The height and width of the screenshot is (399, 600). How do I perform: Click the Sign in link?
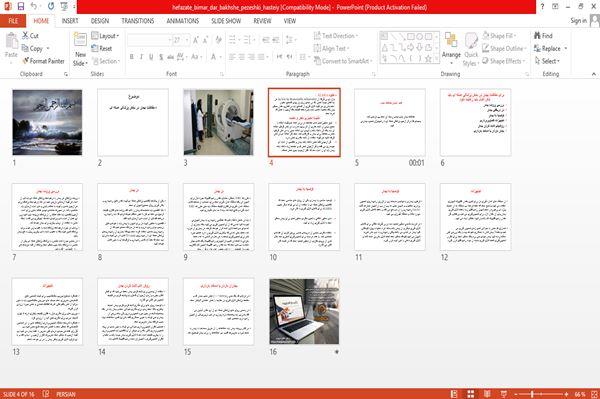click(x=579, y=21)
